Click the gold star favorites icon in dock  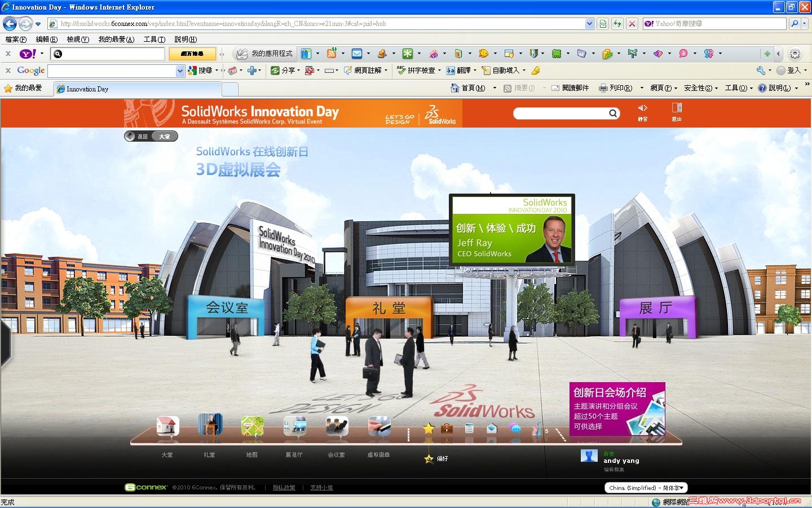tap(429, 429)
